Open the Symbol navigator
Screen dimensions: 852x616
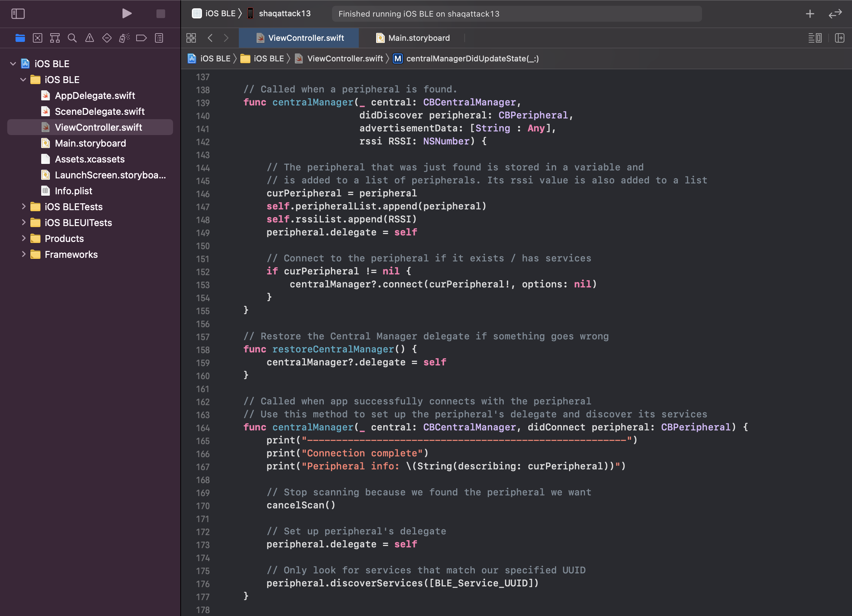[x=55, y=38]
